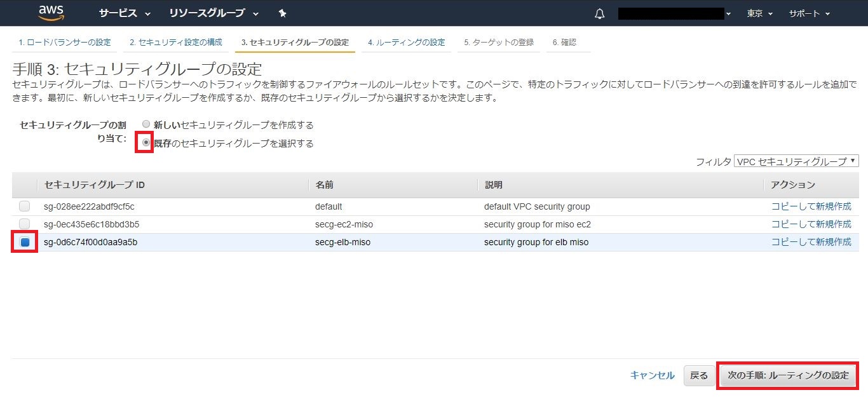Select the default security group checkbox
This screenshot has width=868, height=397.
click(x=24, y=206)
